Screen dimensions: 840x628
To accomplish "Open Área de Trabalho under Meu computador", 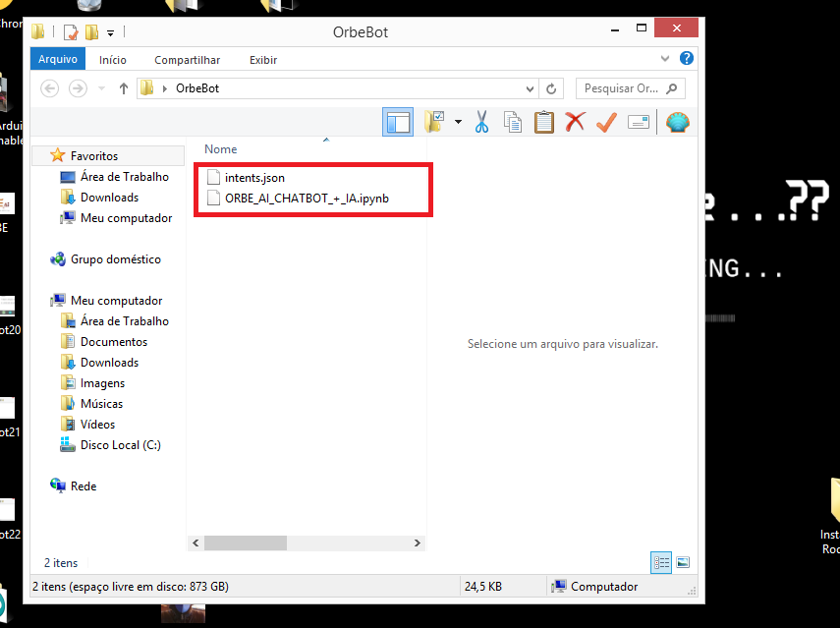I will point(125,321).
